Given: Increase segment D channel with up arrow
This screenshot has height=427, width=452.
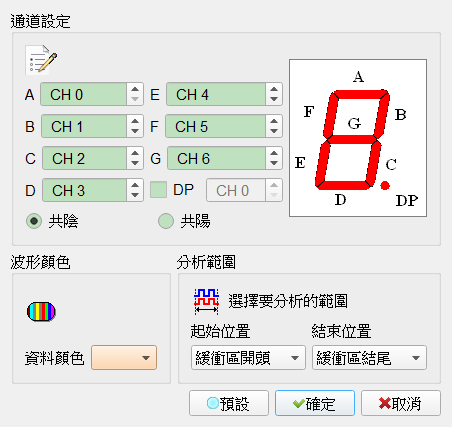Looking at the screenshot, I should click(x=135, y=185).
